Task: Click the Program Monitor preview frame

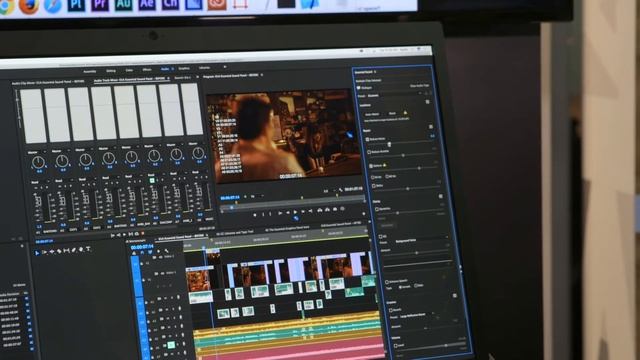Action: click(x=284, y=136)
